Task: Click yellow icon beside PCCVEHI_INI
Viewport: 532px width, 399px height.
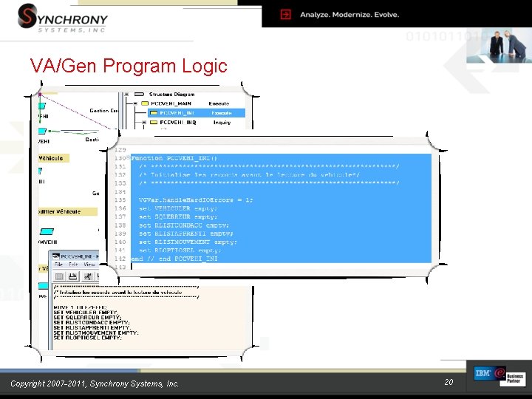Action: point(154,113)
